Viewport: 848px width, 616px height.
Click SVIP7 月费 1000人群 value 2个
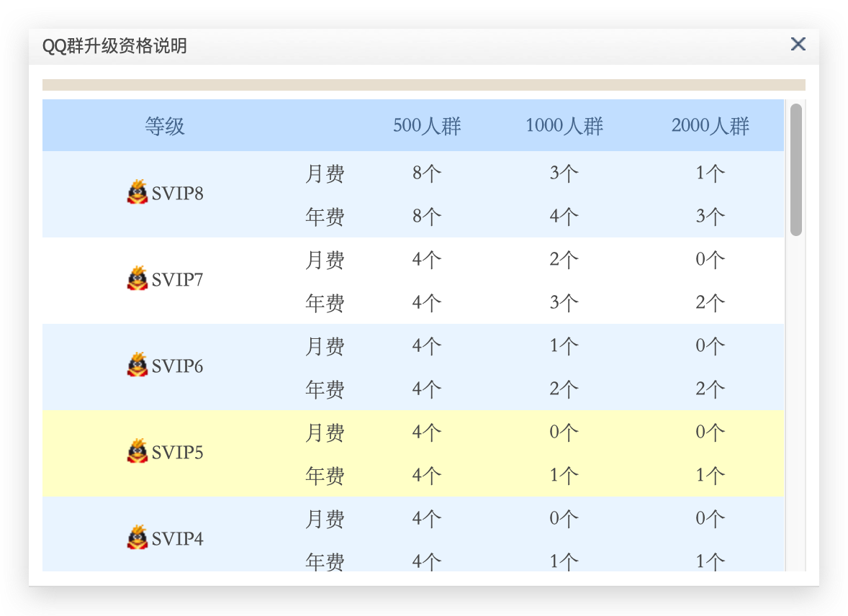(564, 260)
